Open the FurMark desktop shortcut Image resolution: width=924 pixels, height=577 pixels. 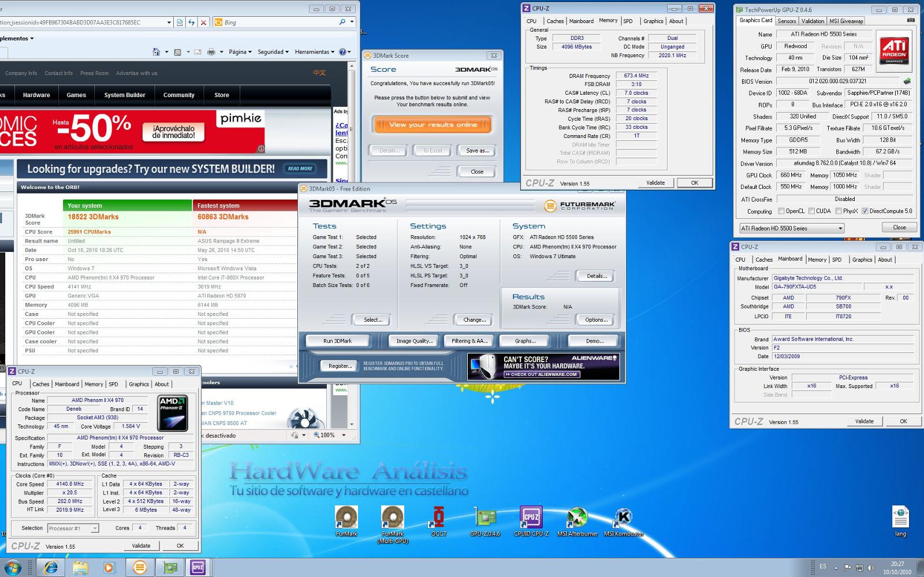pyautogui.click(x=346, y=521)
